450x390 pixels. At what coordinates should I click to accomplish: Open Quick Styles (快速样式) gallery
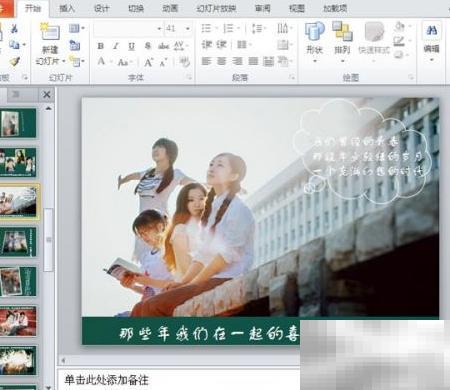(374, 42)
